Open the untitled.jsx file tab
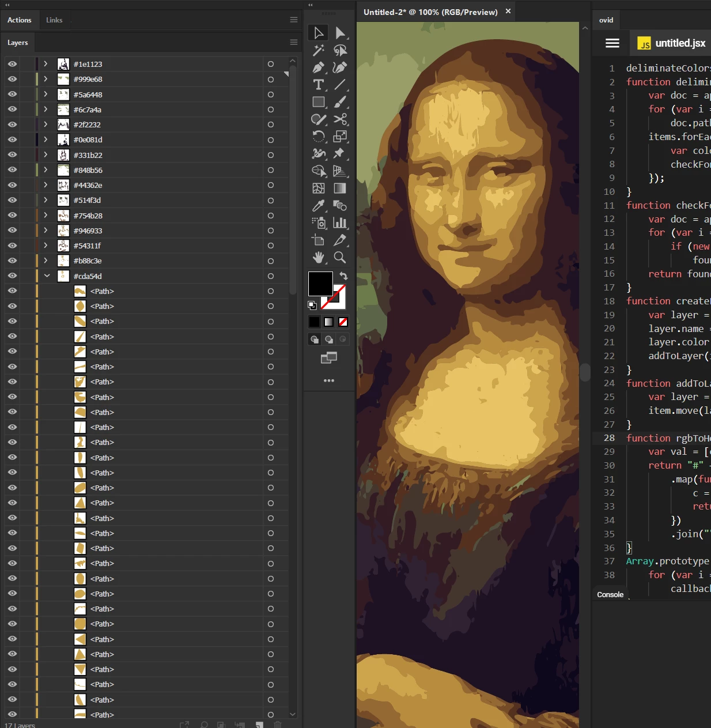This screenshot has width=711, height=728. [x=671, y=43]
